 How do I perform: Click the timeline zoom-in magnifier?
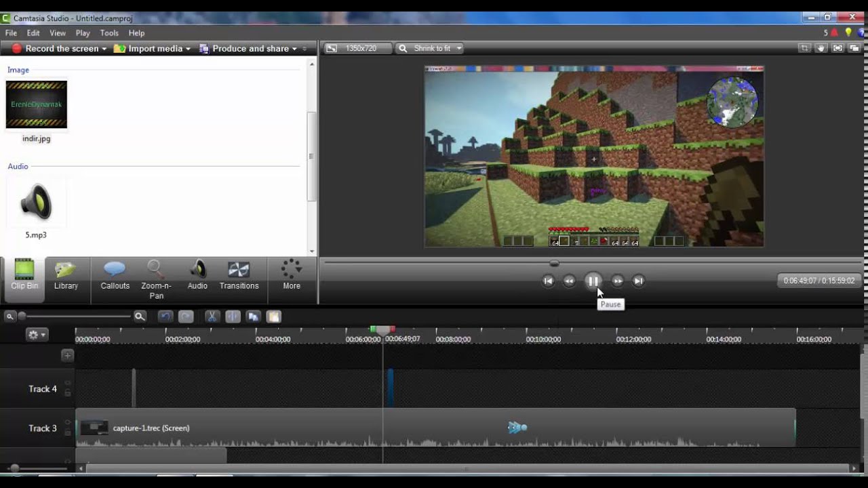140,316
